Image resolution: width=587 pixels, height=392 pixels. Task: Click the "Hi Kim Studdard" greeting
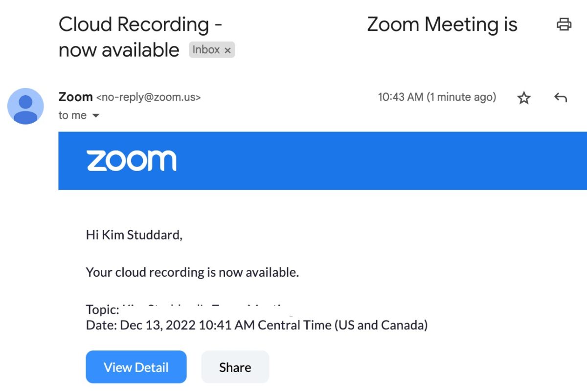[134, 235]
